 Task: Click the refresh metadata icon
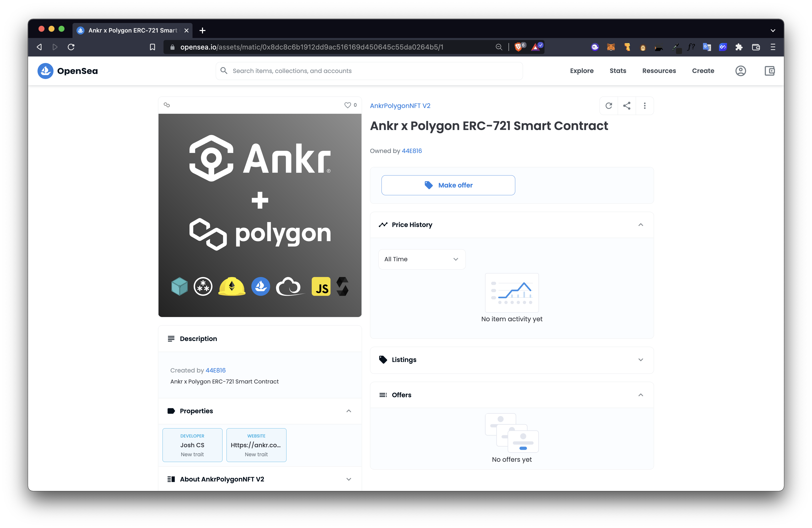click(609, 106)
